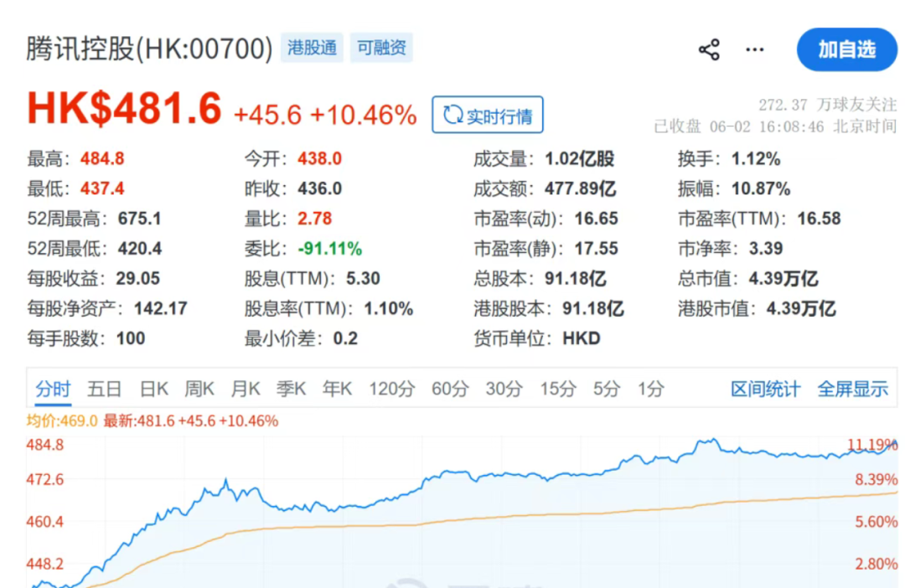Viewport: 905px width, 588px height.
Task: Switch to the 日K tab
Action: click(153, 389)
